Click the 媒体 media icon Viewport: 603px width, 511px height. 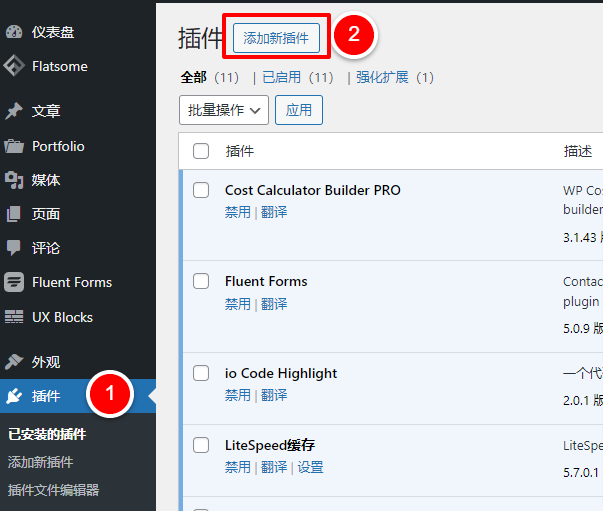coord(14,180)
